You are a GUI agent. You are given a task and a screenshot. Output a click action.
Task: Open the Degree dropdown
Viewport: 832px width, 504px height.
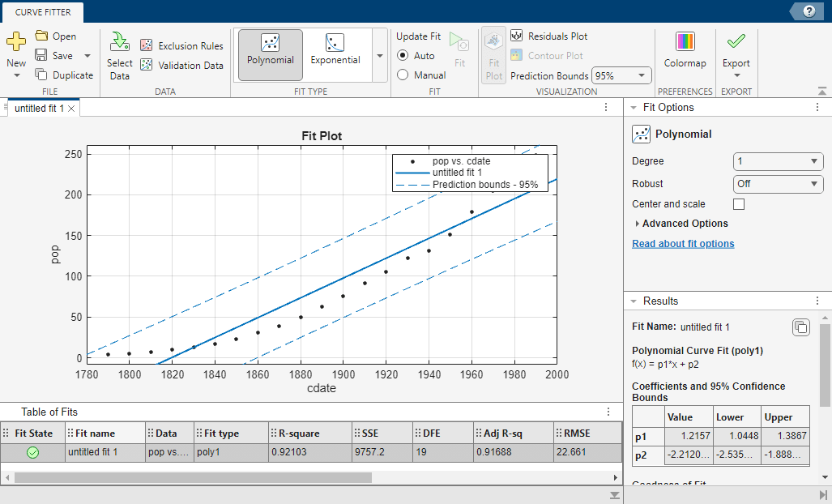pyautogui.click(x=778, y=161)
